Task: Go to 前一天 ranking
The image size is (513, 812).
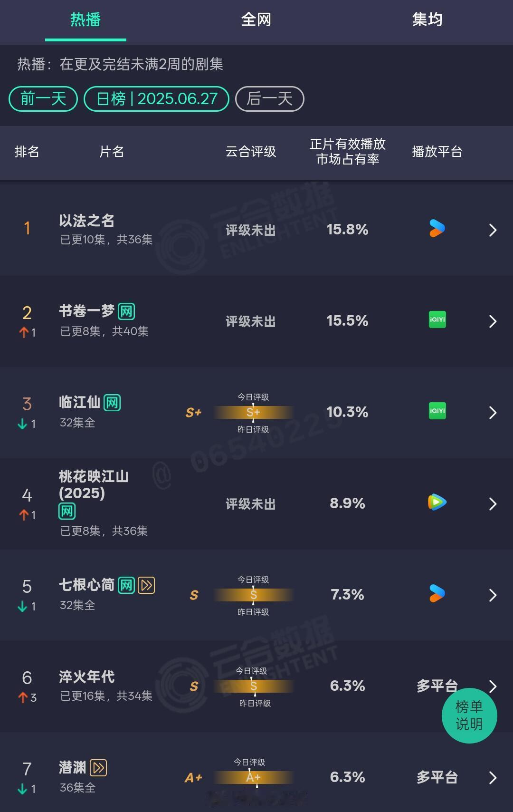Action: 43,99
